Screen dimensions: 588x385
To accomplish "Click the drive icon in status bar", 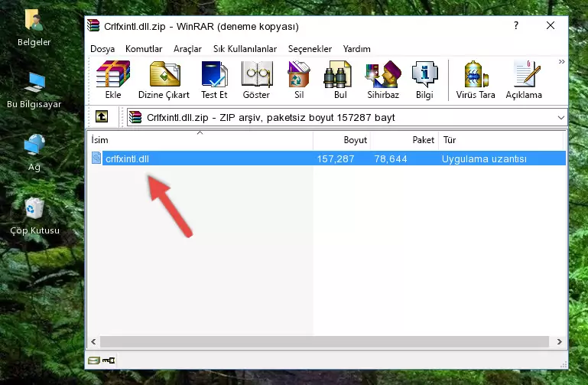I will tap(94, 361).
